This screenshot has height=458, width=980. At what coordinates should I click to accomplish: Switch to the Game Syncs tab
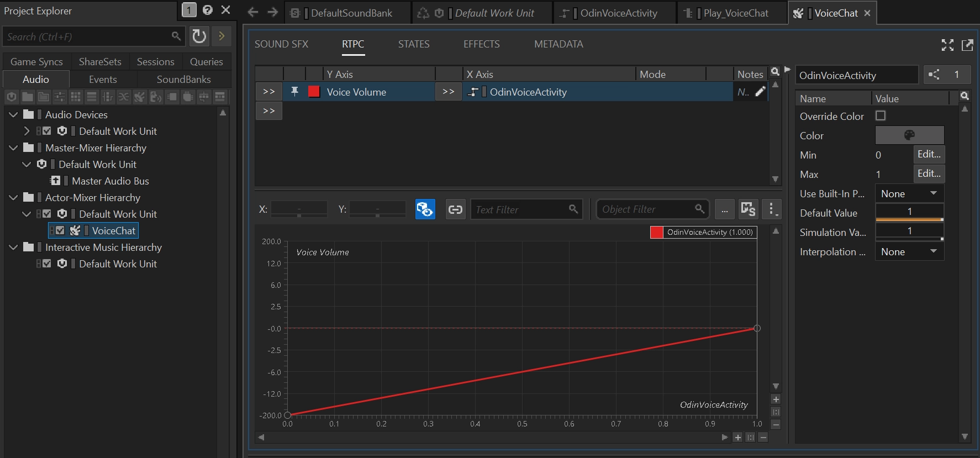[x=36, y=61]
